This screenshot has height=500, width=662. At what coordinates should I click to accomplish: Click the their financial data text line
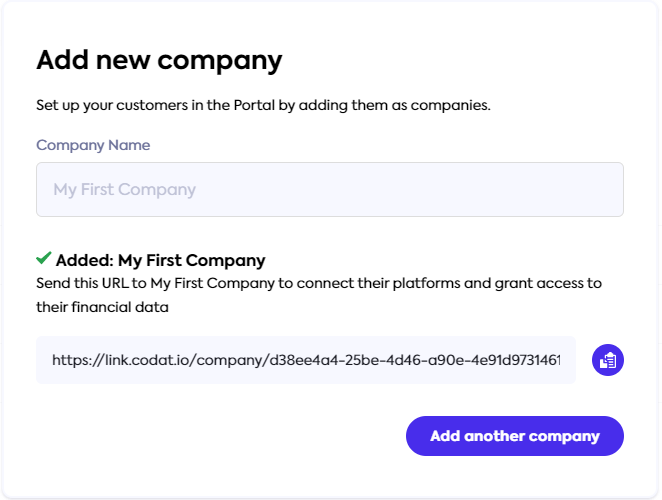102,308
